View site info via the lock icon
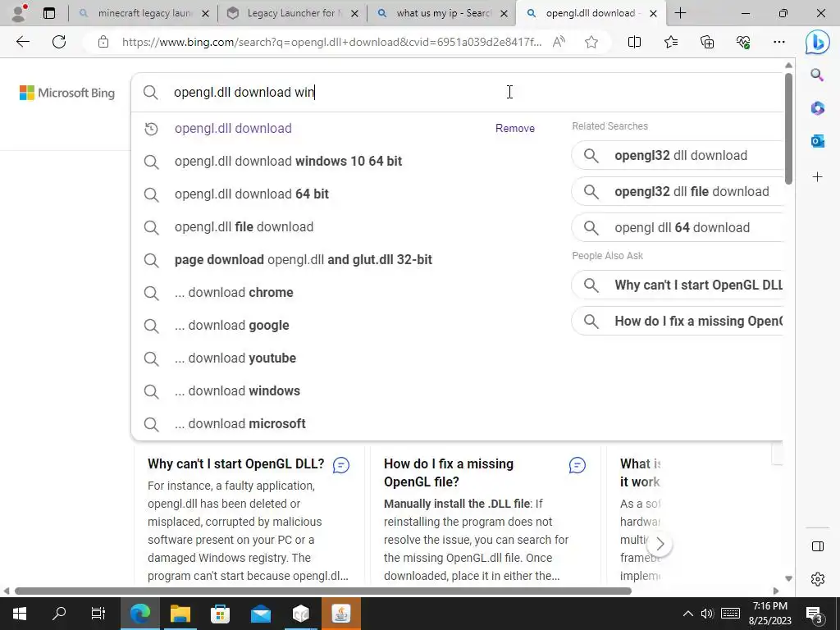Image resolution: width=840 pixels, height=630 pixels. (x=103, y=42)
